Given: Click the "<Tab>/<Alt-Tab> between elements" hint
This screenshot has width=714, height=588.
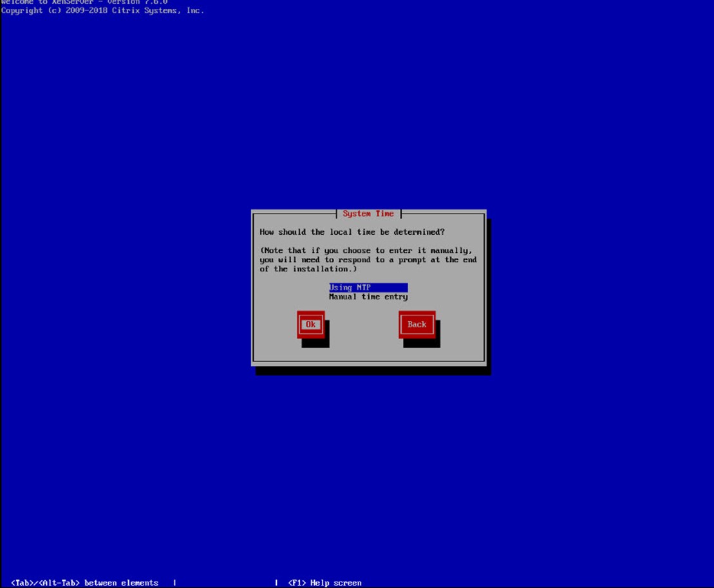Looking at the screenshot, I should pyautogui.click(x=85, y=583).
